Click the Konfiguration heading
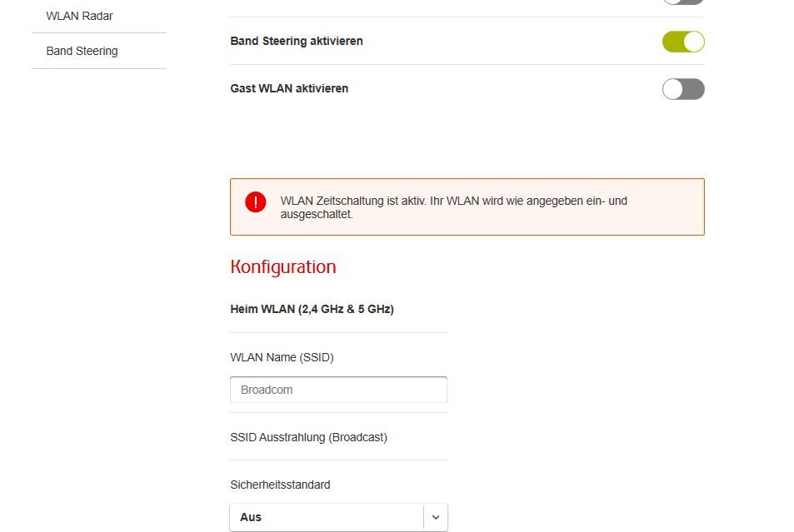Screen dimensions: 794x532 coord(283,266)
